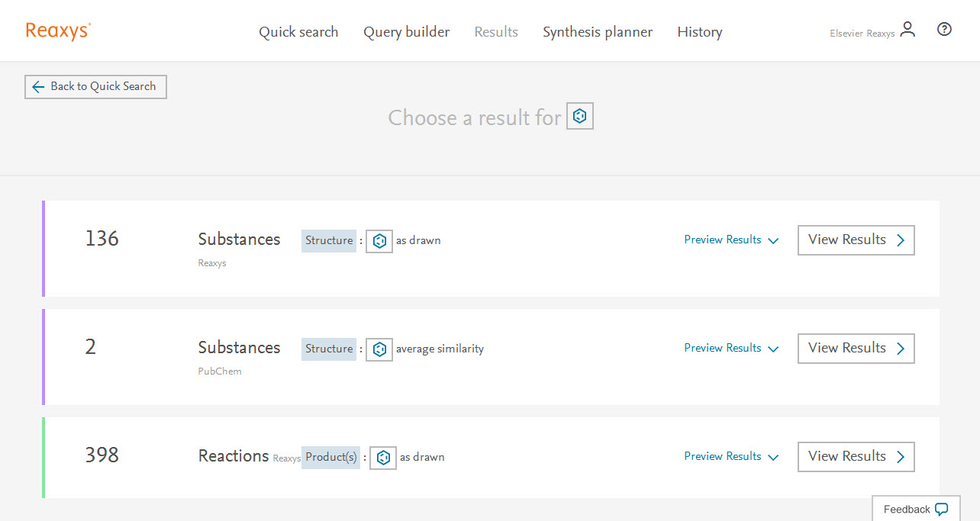Open the help question mark icon
This screenshot has width=980, height=521.
tap(944, 30)
